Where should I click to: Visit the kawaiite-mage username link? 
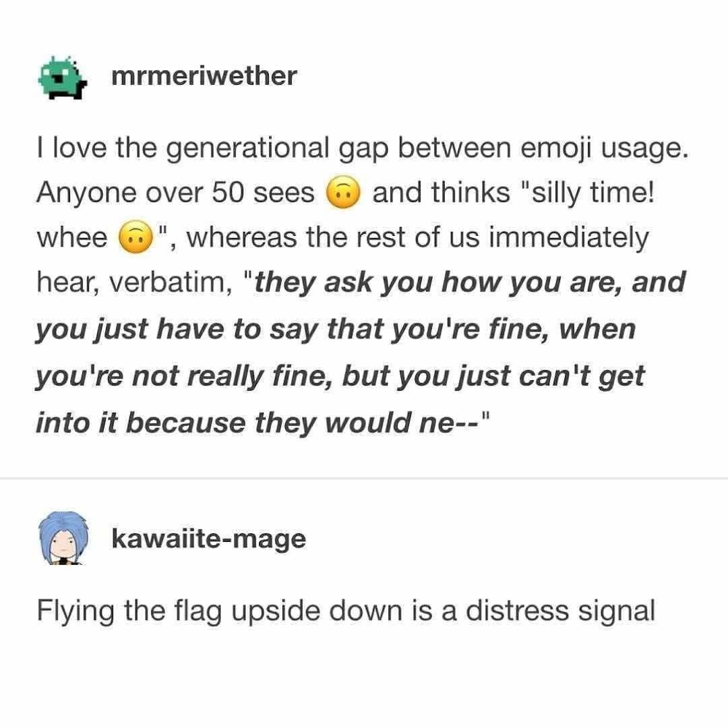208,539
